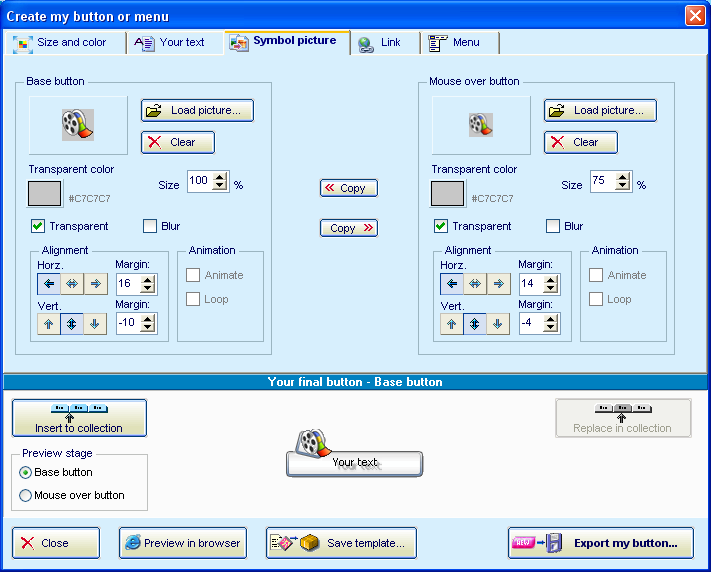Viewport: 711px width, 572px height.
Task: Align mouse over picture left horizontally
Action: [452, 284]
